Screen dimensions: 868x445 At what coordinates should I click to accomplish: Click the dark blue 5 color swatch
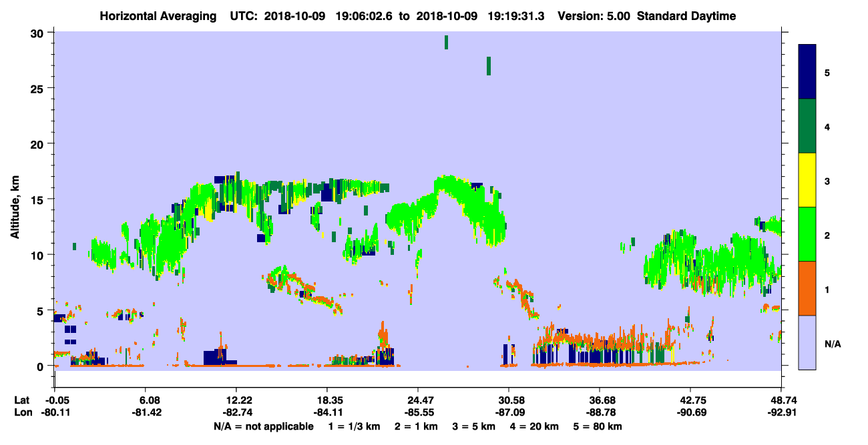807,72
